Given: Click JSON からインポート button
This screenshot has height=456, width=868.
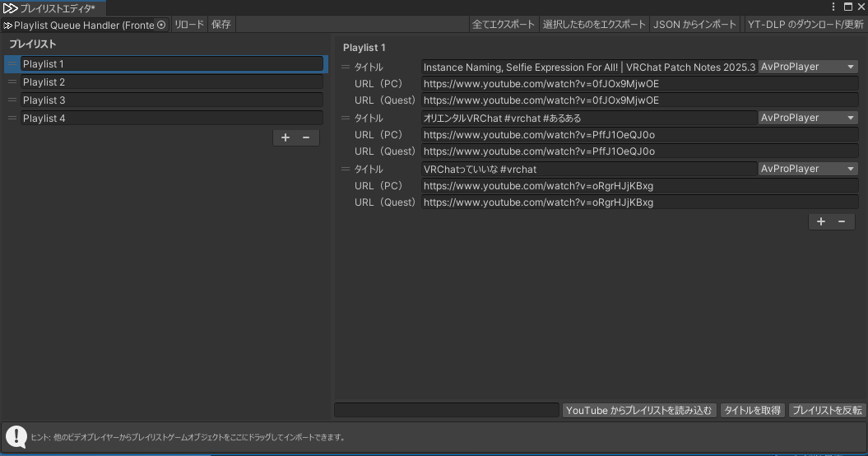Looking at the screenshot, I should pos(694,25).
